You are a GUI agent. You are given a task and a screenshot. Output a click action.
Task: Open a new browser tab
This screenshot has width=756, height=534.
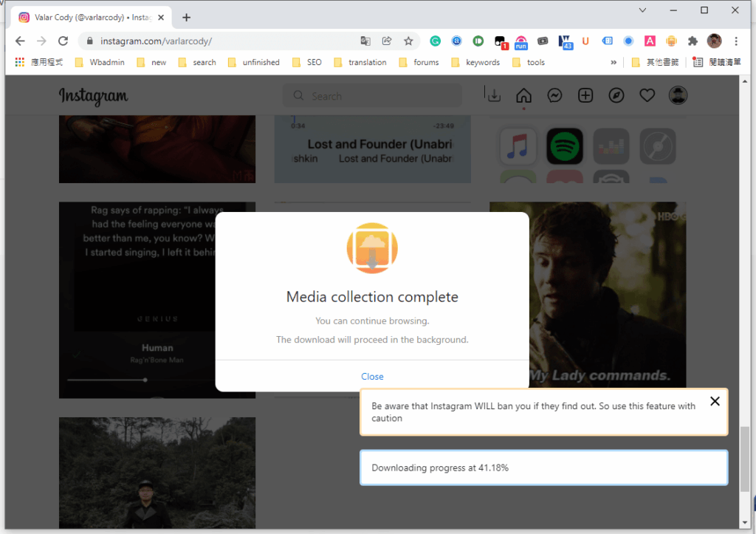pyautogui.click(x=187, y=18)
